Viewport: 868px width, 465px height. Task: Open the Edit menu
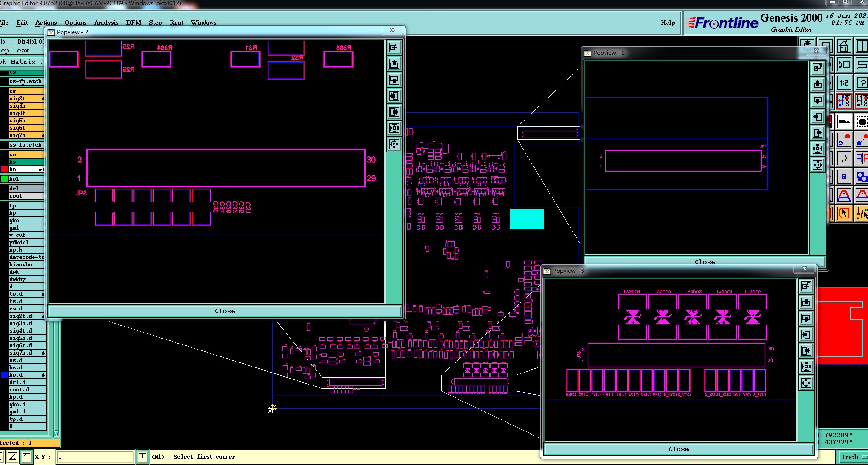[x=22, y=23]
